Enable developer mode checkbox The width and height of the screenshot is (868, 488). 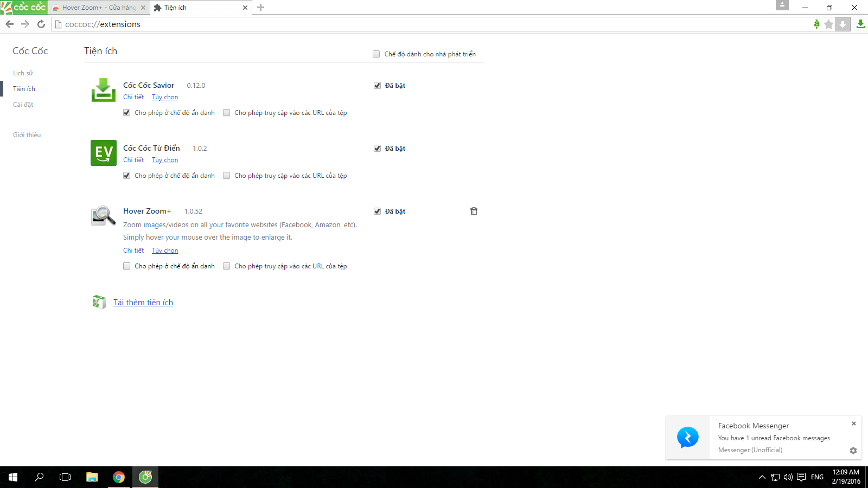[376, 54]
